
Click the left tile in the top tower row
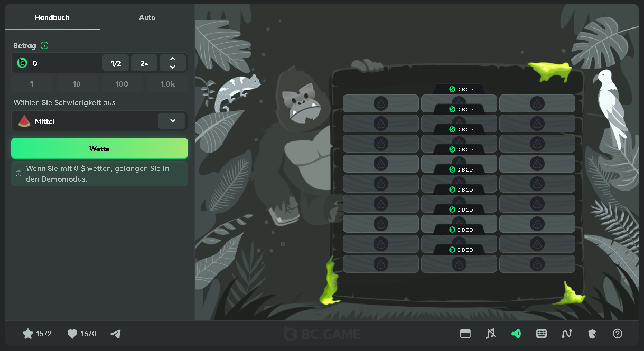click(381, 103)
